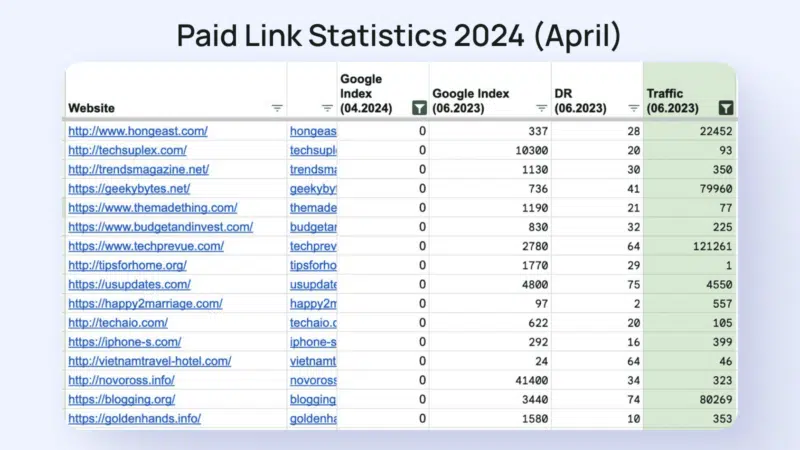800x450 pixels.
Task: Visit the https://geekybytes.net/ link
Action: pos(129,189)
